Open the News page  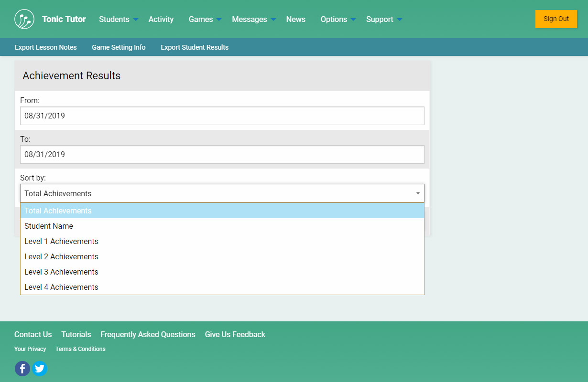click(296, 20)
